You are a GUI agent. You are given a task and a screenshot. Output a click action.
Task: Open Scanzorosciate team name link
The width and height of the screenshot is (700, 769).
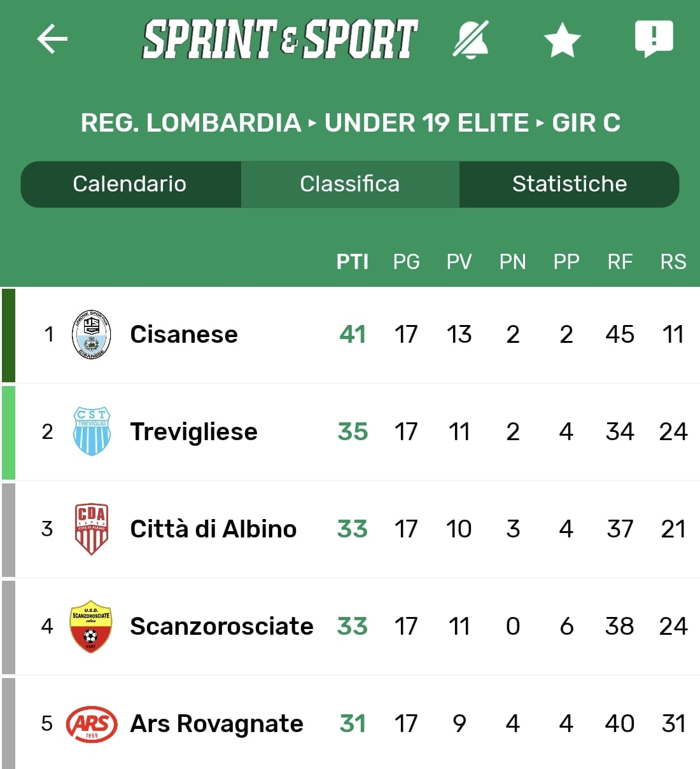click(x=221, y=627)
